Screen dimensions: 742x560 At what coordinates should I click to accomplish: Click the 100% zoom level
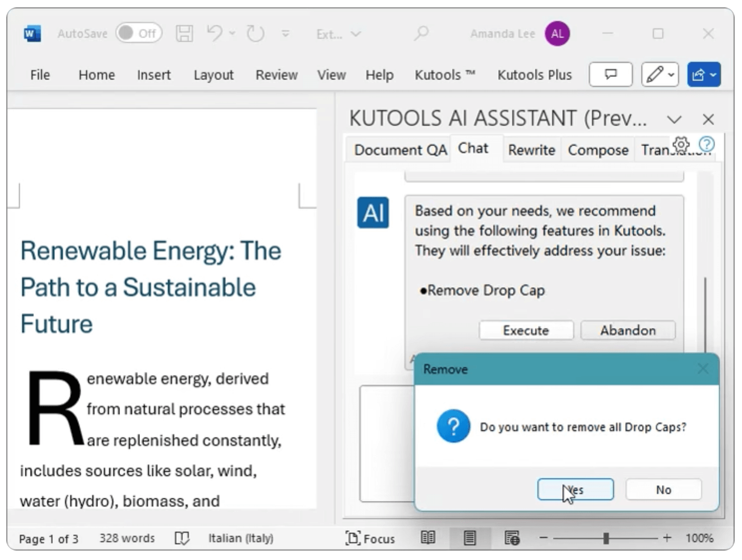coord(699,539)
